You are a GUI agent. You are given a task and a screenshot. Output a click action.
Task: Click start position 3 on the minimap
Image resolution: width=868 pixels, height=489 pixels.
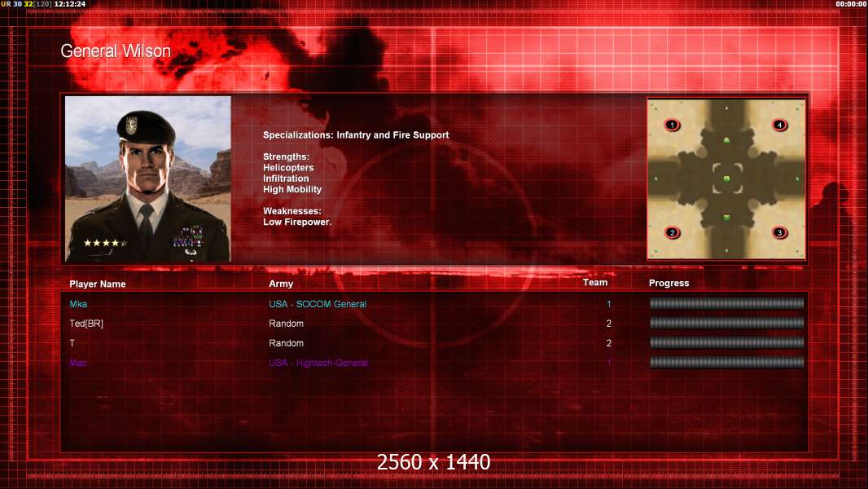tap(779, 232)
